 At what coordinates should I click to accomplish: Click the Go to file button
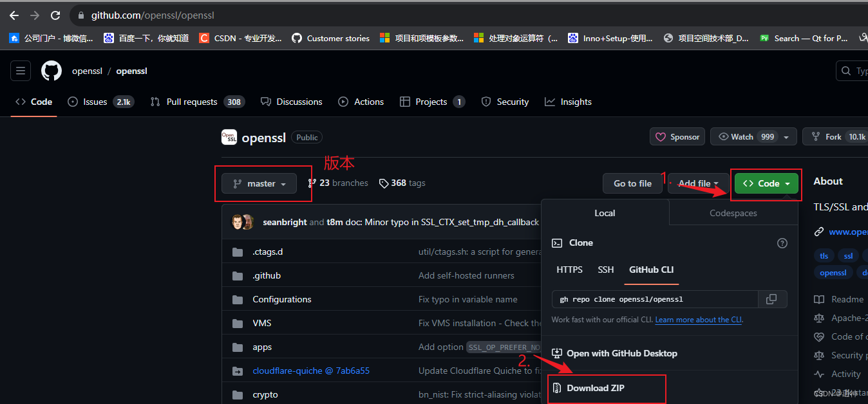[x=632, y=183]
